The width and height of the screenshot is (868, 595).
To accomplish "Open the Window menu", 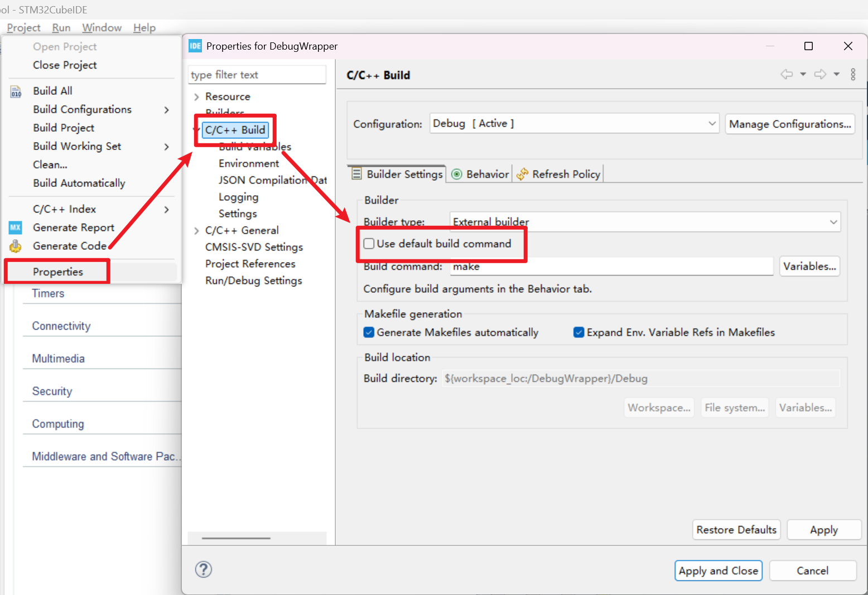I will pyautogui.click(x=102, y=27).
